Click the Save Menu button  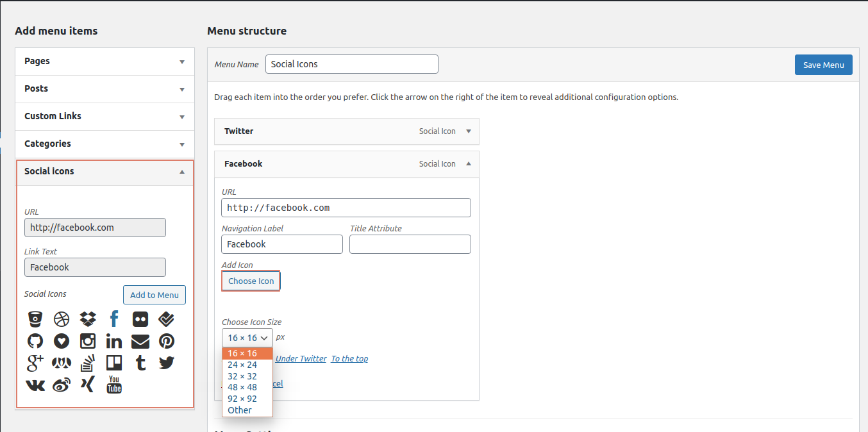click(824, 65)
